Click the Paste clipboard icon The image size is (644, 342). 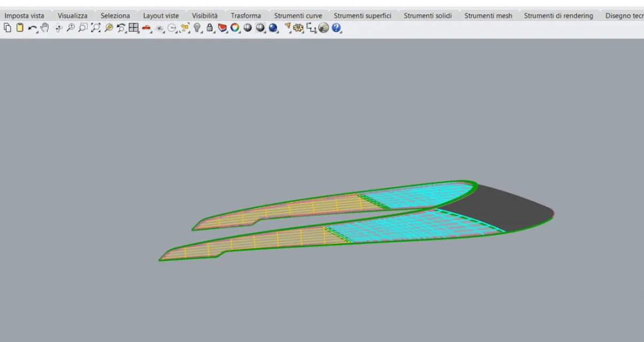point(20,28)
